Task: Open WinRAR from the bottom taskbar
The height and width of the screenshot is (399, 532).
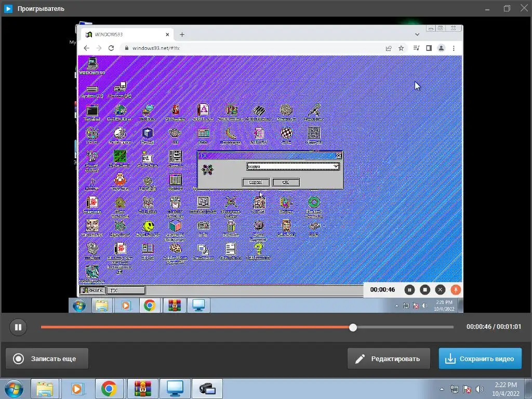Action: (x=142, y=389)
